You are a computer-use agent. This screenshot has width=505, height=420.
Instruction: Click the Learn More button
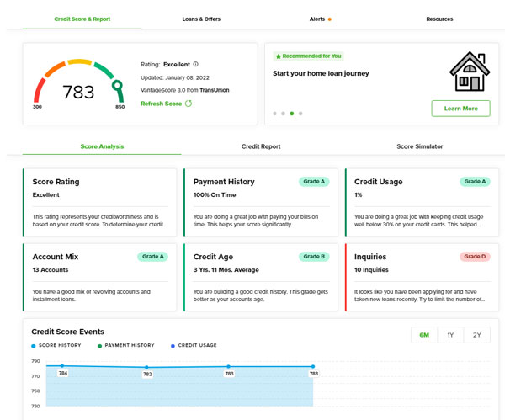click(460, 109)
